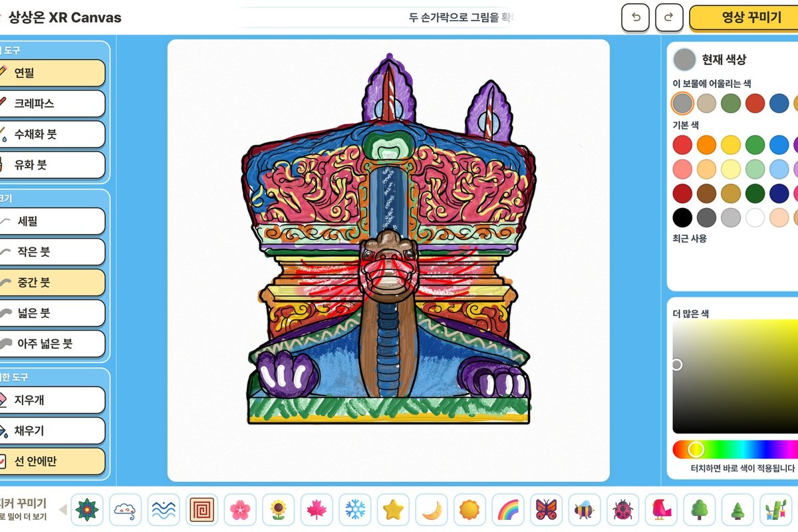Choose the 크레파스 crayon tool
798x532 pixels.
tap(51, 104)
